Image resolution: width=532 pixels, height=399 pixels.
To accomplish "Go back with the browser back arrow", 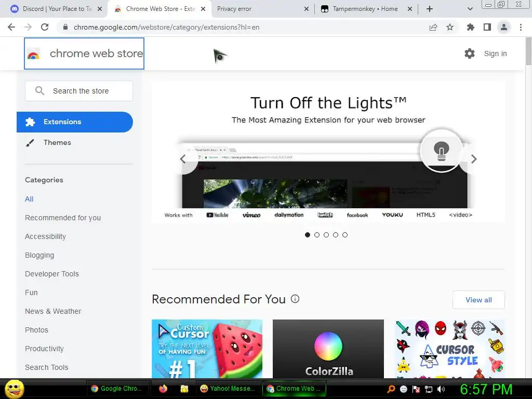I will click(x=11, y=27).
